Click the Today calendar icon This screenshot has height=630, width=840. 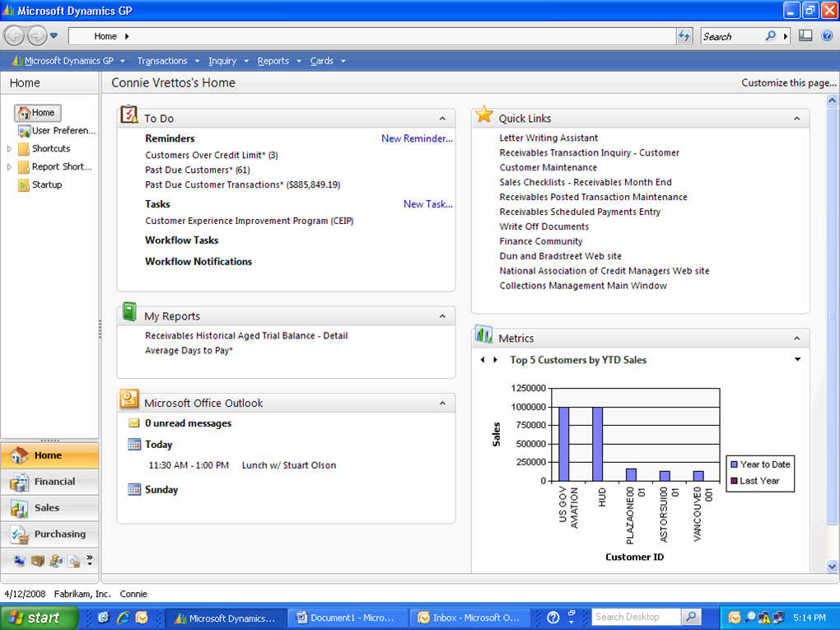pyautogui.click(x=134, y=444)
